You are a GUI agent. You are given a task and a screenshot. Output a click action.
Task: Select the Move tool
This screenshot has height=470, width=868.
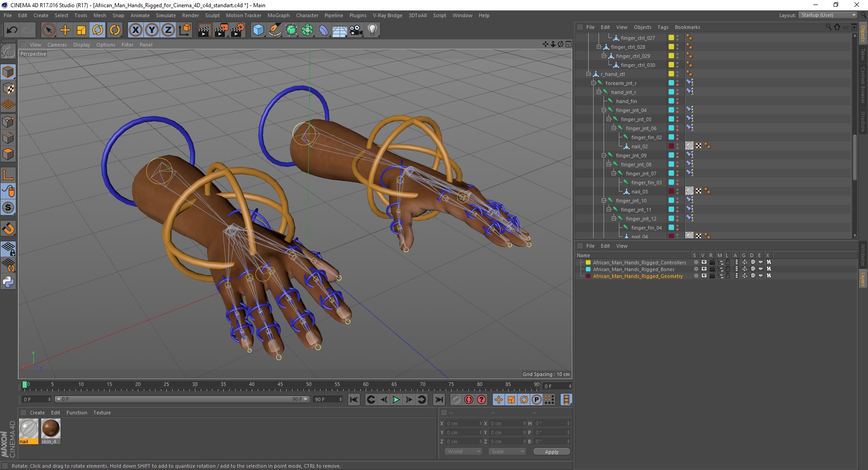pyautogui.click(x=65, y=30)
